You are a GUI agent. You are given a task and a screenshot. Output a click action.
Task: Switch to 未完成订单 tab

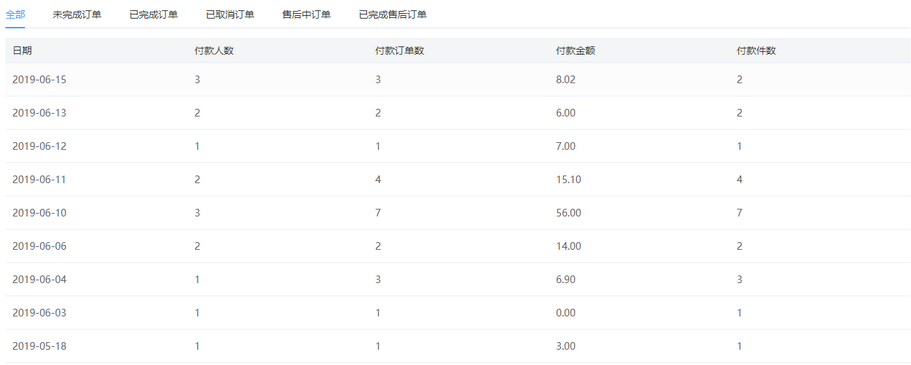pyautogui.click(x=77, y=15)
